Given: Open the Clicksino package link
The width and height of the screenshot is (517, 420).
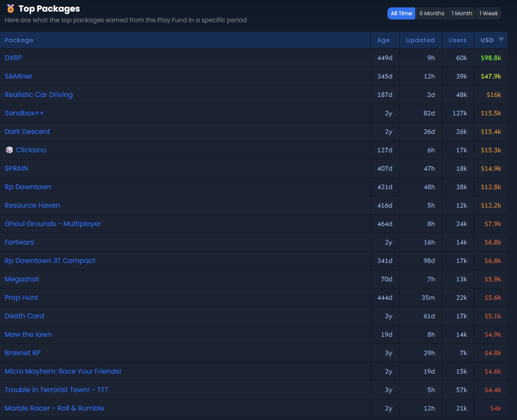Looking at the screenshot, I should point(31,150).
